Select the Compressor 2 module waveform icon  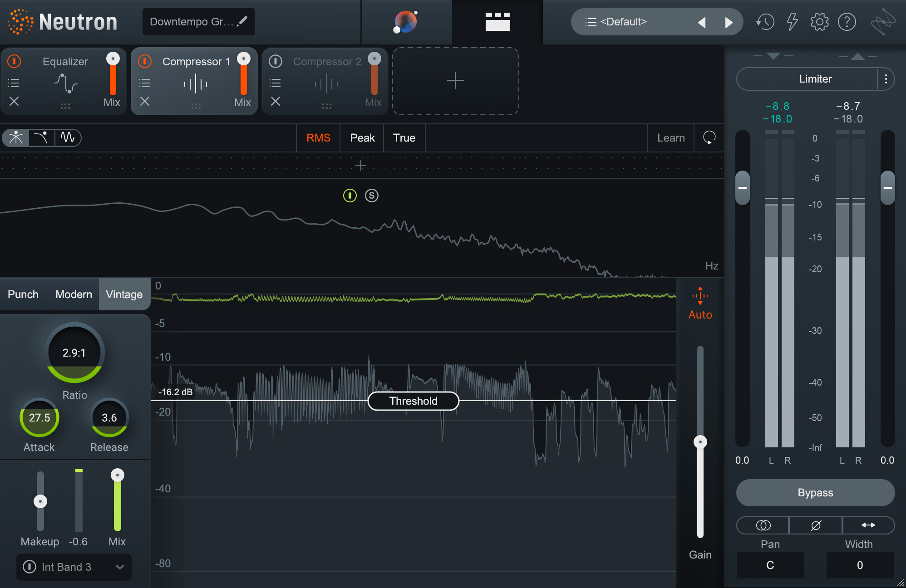point(326,83)
